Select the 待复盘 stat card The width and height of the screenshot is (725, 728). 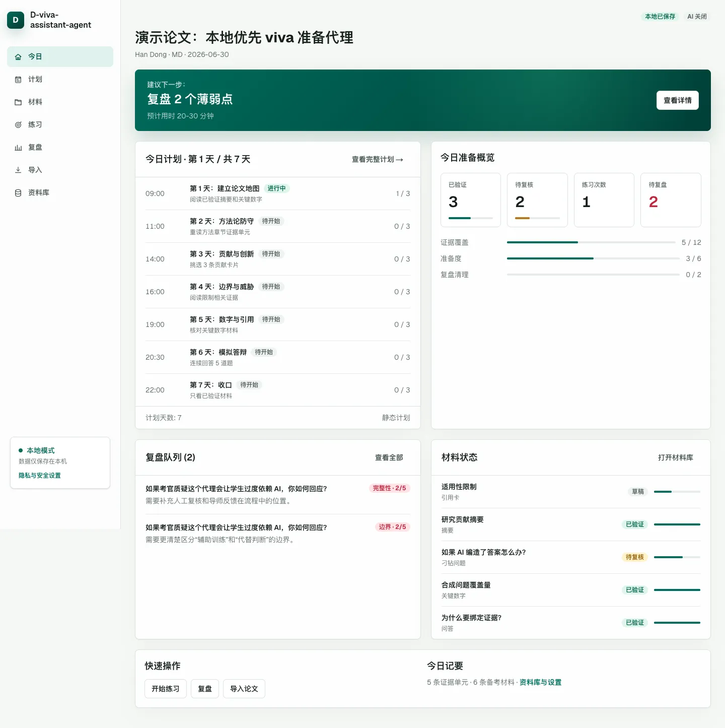(x=671, y=200)
